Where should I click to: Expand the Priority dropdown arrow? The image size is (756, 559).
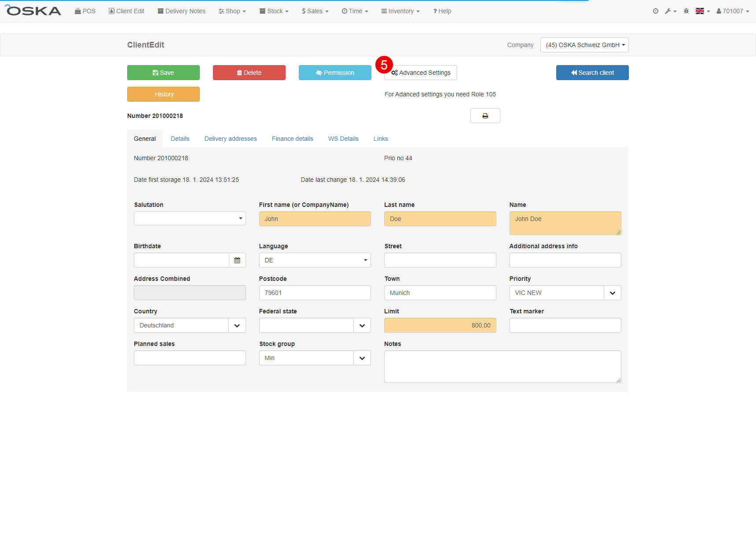pos(613,293)
